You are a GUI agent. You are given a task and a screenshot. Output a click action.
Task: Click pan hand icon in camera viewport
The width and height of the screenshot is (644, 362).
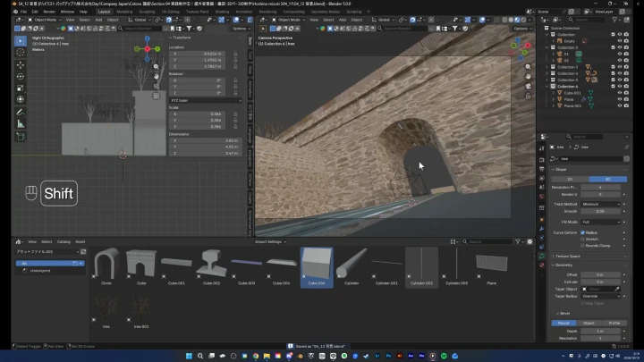(529, 76)
